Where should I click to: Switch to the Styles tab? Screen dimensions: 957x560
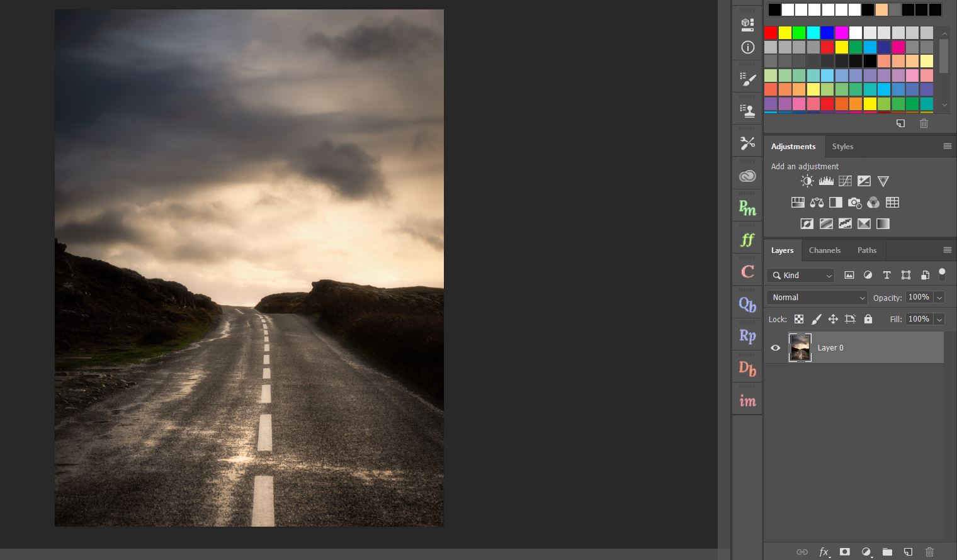click(842, 147)
